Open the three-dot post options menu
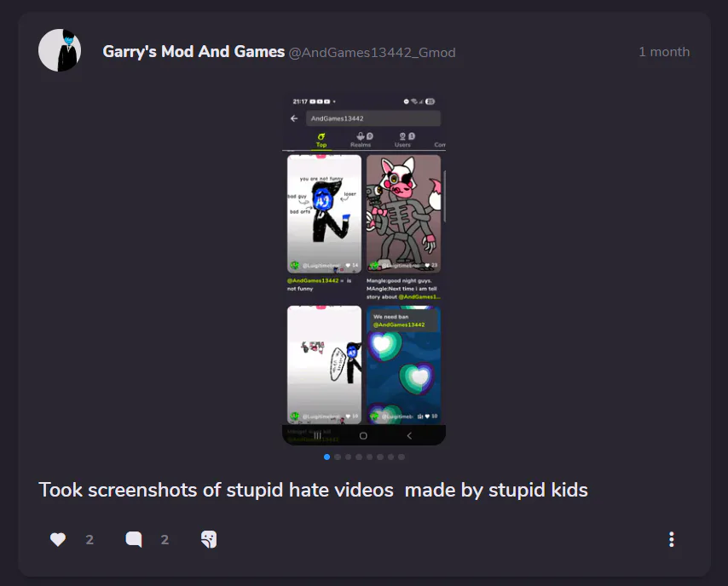The height and width of the screenshot is (586, 728). [672, 539]
